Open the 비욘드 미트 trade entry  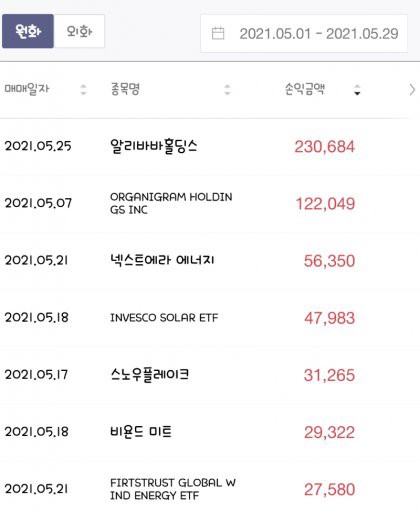pos(210,432)
